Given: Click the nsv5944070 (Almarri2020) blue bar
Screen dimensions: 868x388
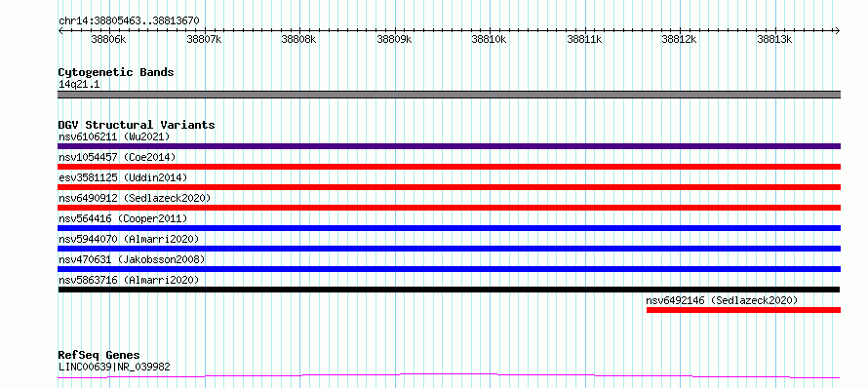Looking at the screenshot, I should (449, 249).
